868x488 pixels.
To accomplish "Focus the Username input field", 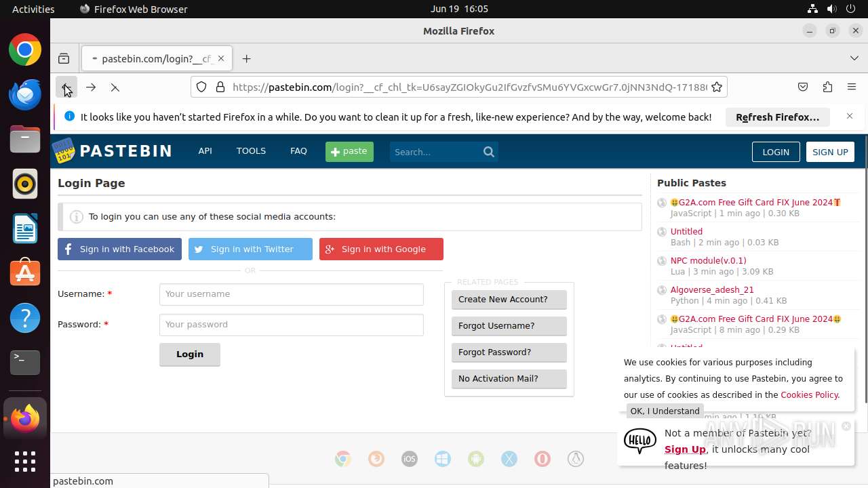I will coord(292,294).
